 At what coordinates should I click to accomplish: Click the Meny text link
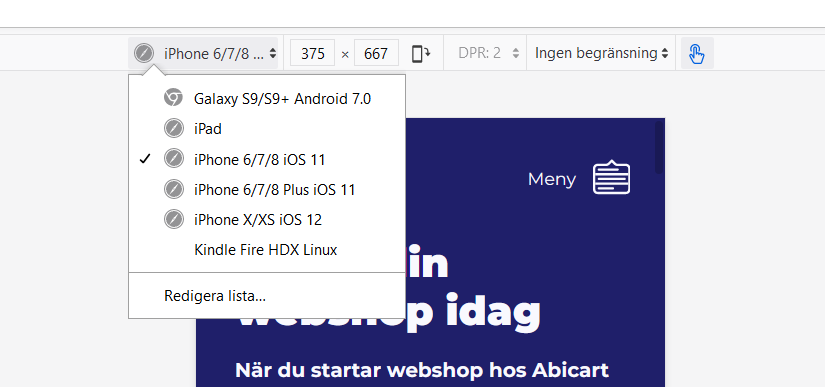[x=551, y=179]
